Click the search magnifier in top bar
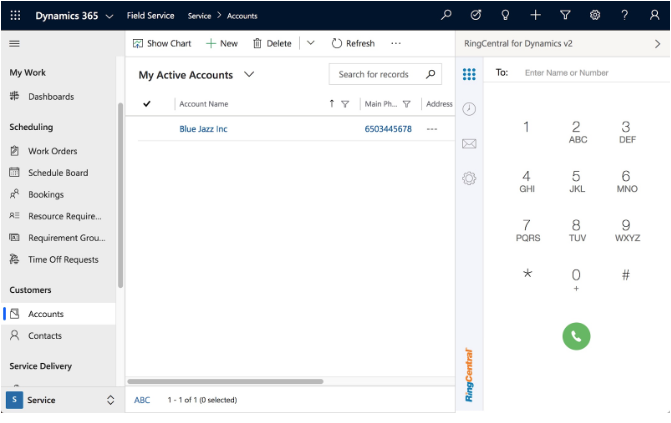 pyautogui.click(x=446, y=15)
